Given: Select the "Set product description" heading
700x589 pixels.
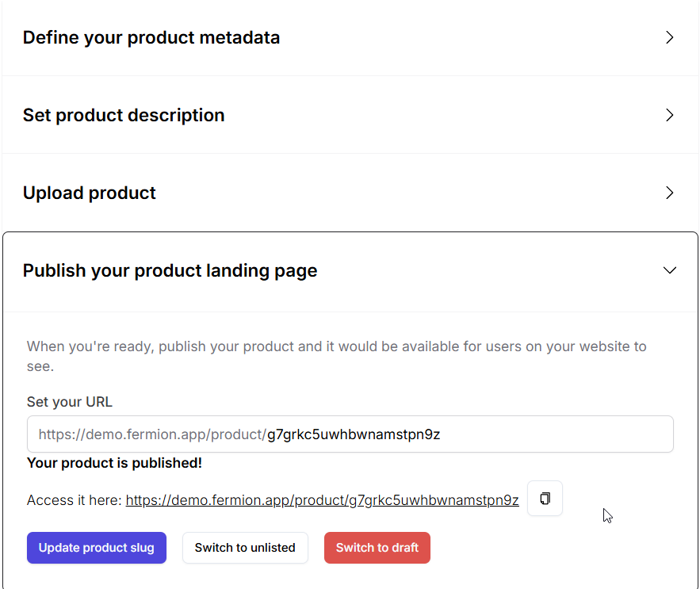Looking at the screenshot, I should 124,115.
